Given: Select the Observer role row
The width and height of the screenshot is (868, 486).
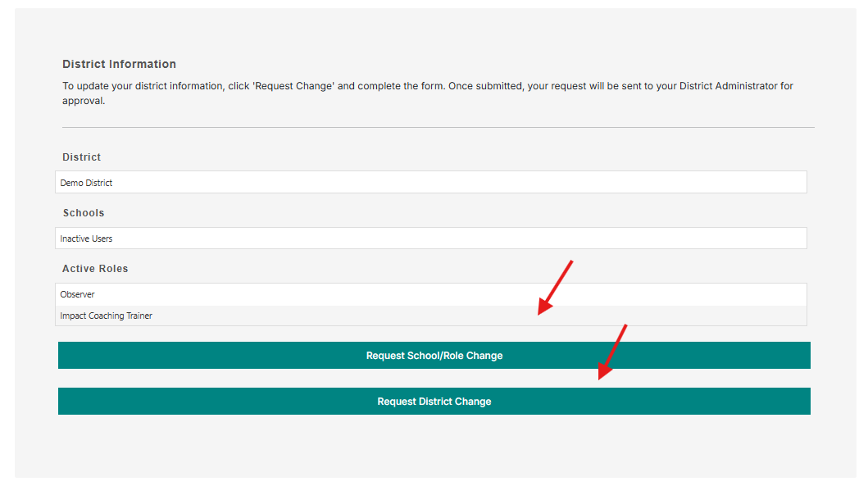Looking at the screenshot, I should pos(430,294).
